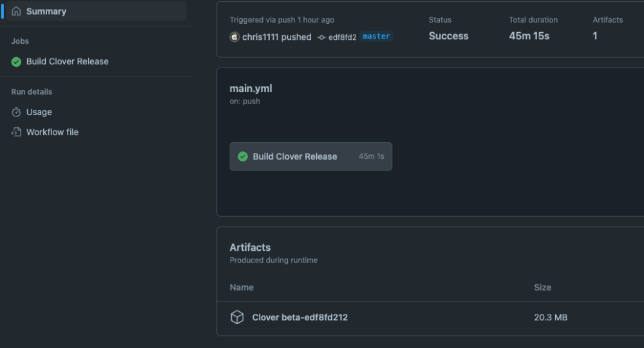Click the main.yml workflow title
This screenshot has width=644, height=348.
click(x=251, y=89)
